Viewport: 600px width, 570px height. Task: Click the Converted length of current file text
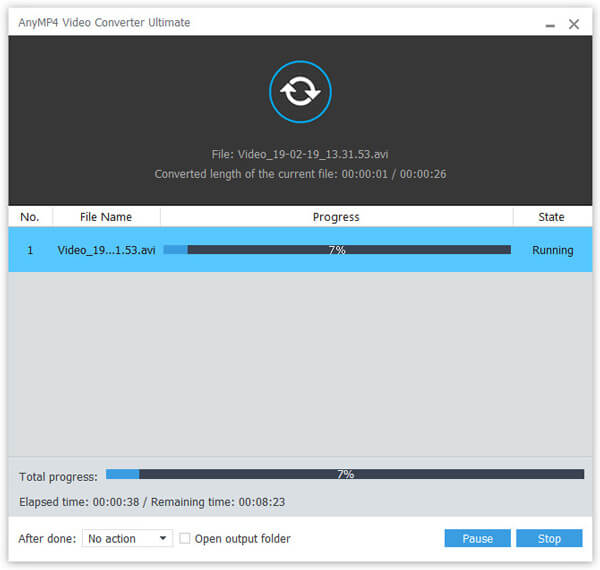pos(300,174)
